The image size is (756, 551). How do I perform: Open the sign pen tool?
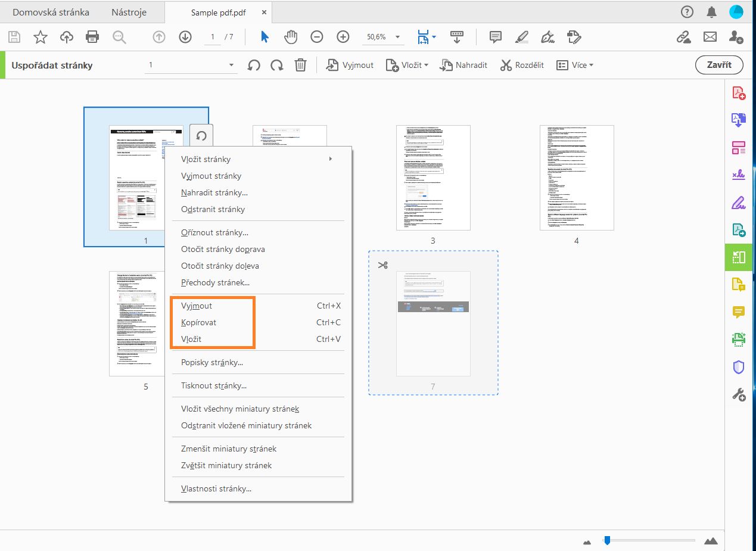547,37
